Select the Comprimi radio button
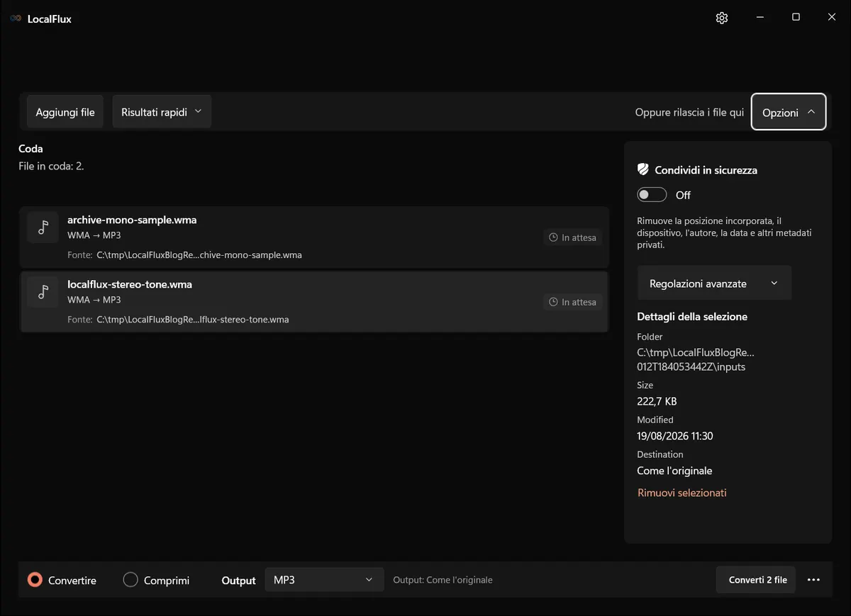Image resolution: width=851 pixels, height=616 pixels. (130, 580)
